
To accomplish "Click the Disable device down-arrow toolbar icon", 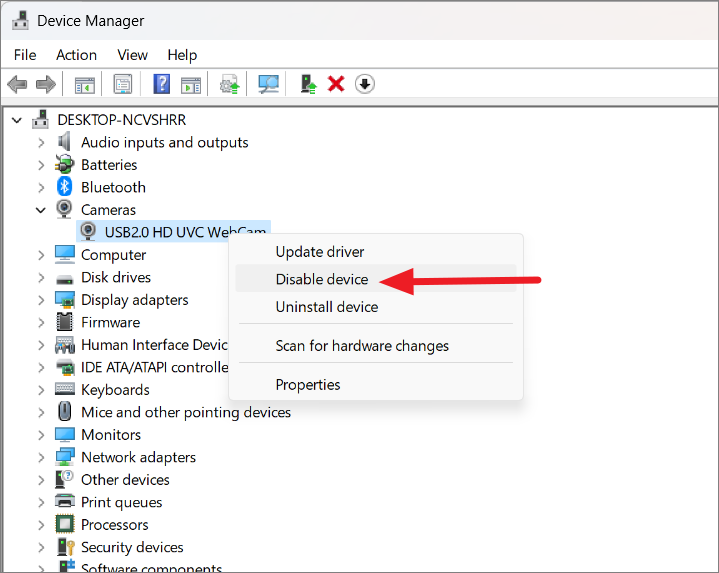I will 365,84.
